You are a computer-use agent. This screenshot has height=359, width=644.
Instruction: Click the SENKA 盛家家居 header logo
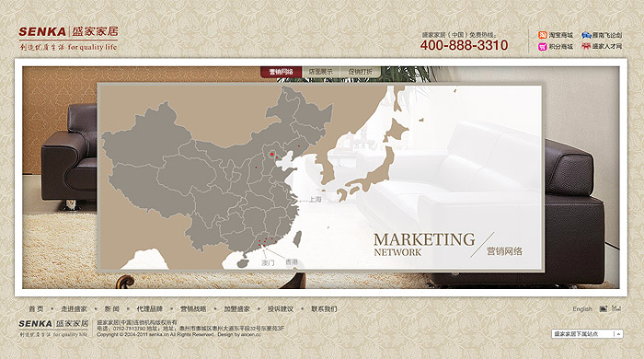tap(68, 39)
